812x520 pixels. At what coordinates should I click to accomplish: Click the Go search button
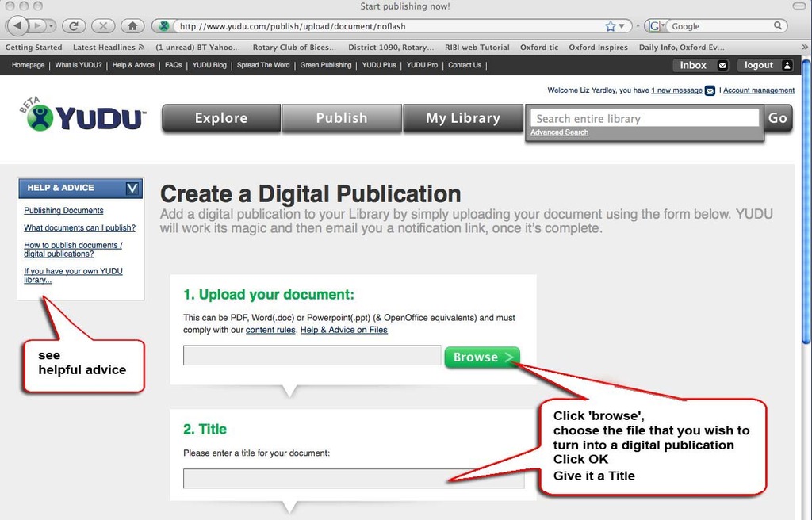click(x=778, y=118)
